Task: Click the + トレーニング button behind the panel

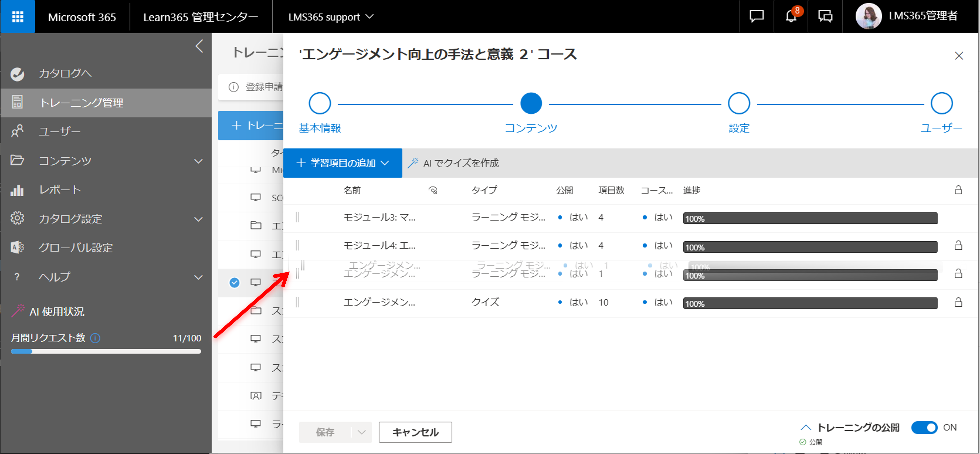Action: click(x=251, y=125)
